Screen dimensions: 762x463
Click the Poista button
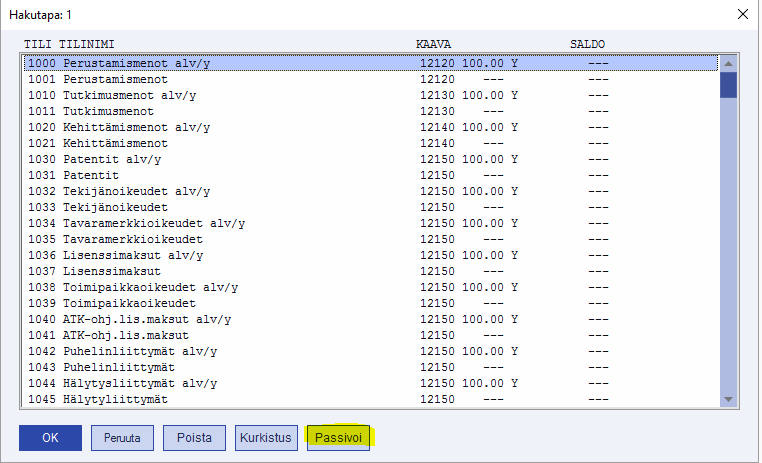pyautogui.click(x=193, y=438)
